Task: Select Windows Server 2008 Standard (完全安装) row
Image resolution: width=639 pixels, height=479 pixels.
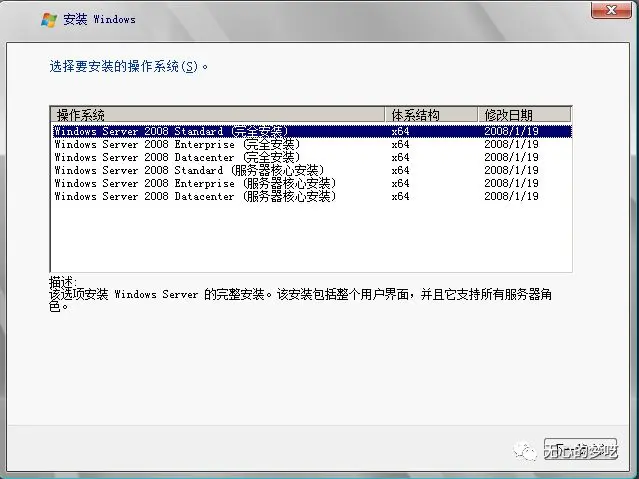Action: 311,131
